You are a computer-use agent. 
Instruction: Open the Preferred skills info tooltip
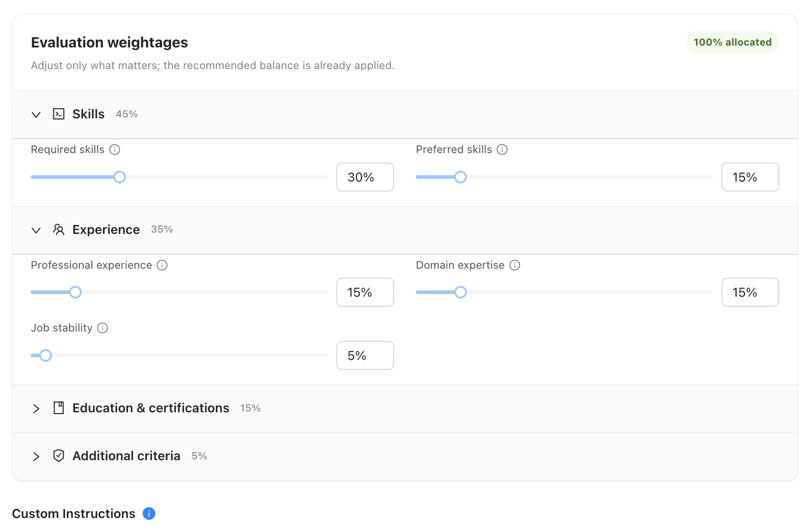pyautogui.click(x=502, y=149)
